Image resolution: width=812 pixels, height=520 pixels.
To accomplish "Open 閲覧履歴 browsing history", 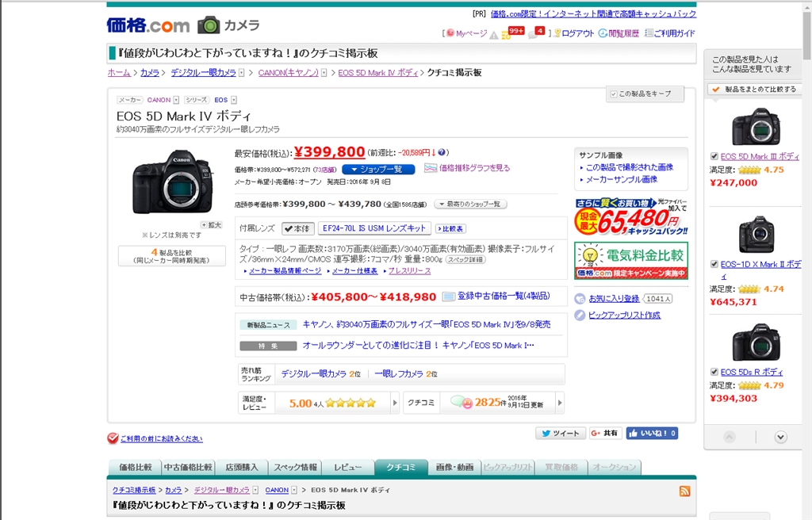I will pos(619,33).
